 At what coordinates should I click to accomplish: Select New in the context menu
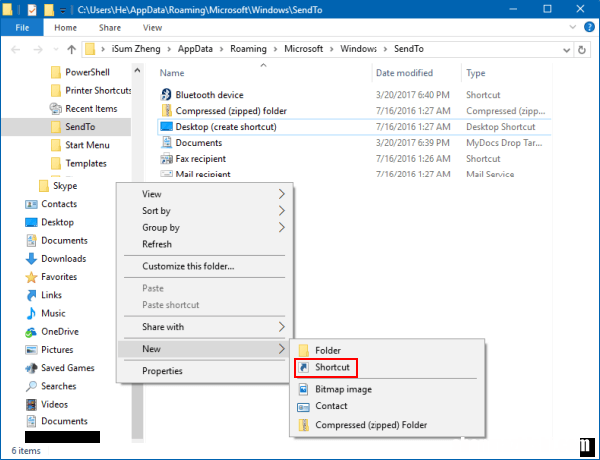pos(204,349)
